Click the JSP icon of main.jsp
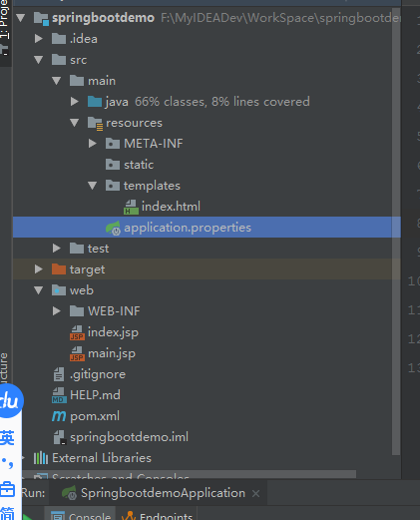This screenshot has height=520, width=420. pyautogui.click(x=77, y=353)
